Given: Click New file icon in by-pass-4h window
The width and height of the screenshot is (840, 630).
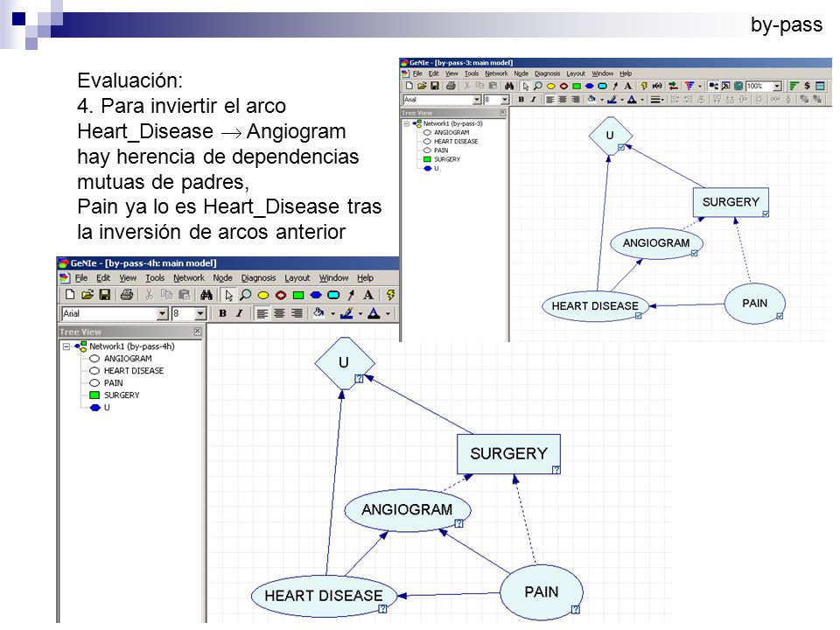Looking at the screenshot, I should (70, 295).
